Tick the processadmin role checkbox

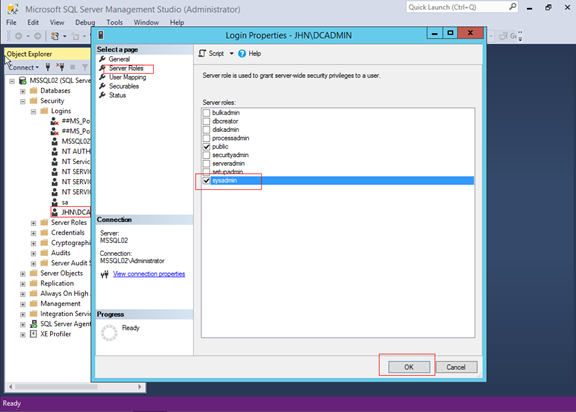point(206,138)
